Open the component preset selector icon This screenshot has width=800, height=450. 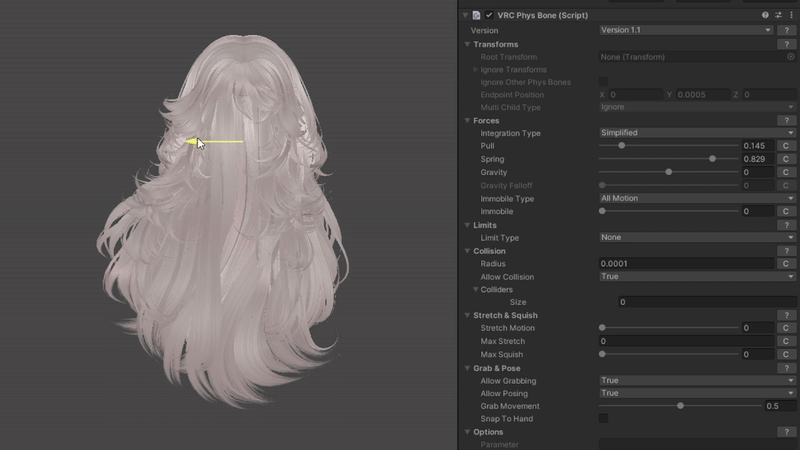click(x=778, y=15)
